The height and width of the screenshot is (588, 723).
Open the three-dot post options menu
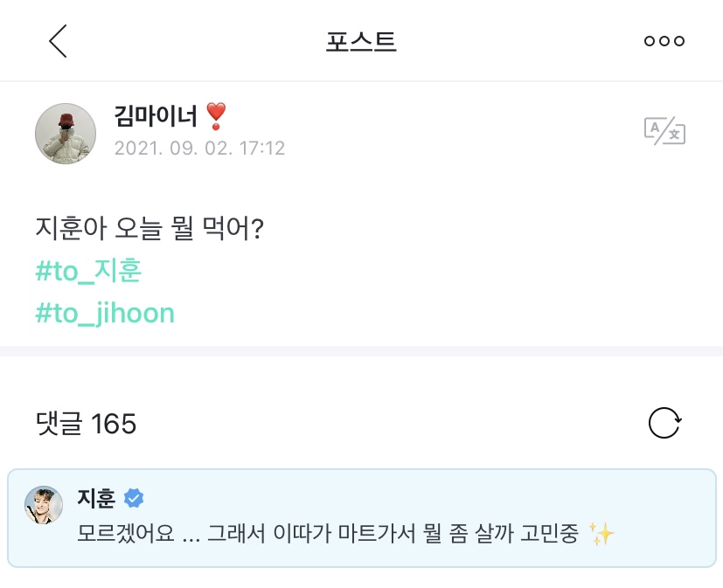pyautogui.click(x=666, y=40)
